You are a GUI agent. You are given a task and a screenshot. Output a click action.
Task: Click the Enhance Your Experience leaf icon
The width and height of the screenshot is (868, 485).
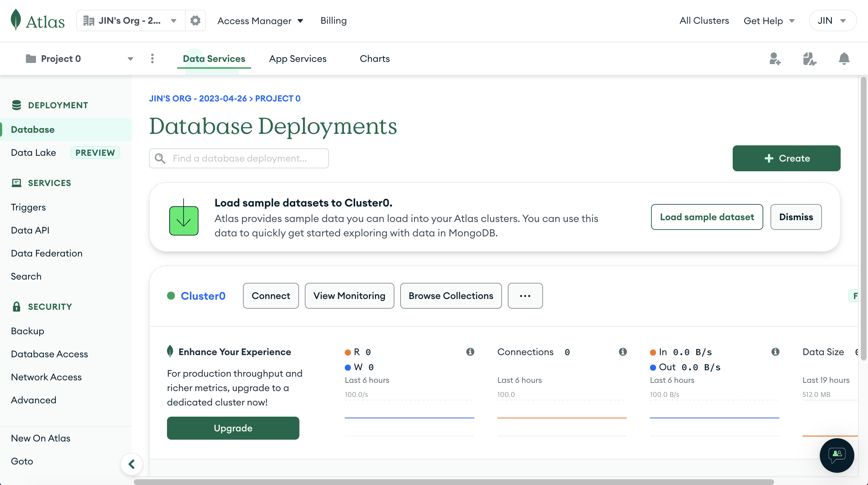[170, 351]
